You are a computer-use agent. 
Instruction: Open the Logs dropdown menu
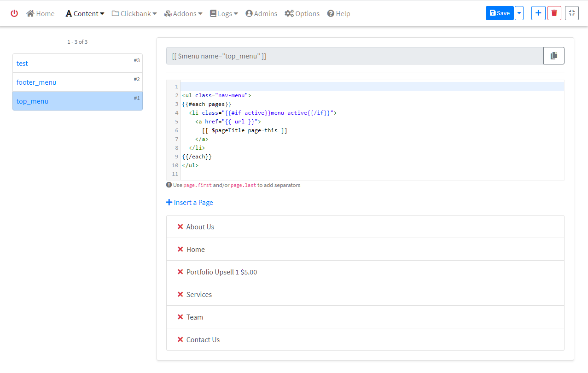point(224,13)
